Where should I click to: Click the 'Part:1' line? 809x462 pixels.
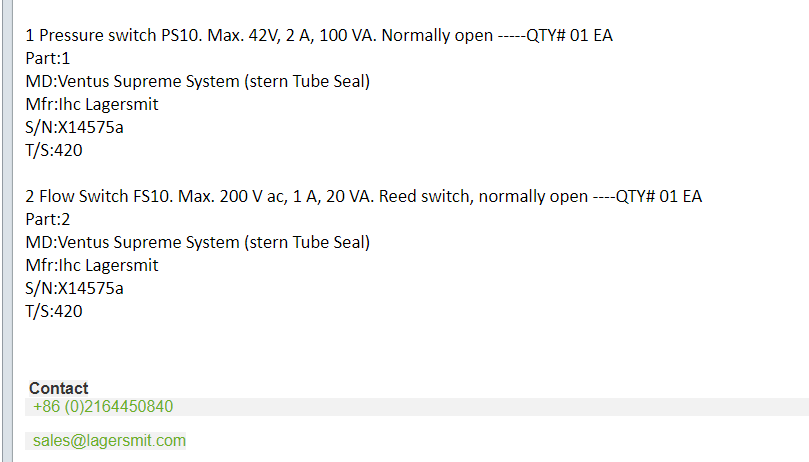click(x=48, y=59)
